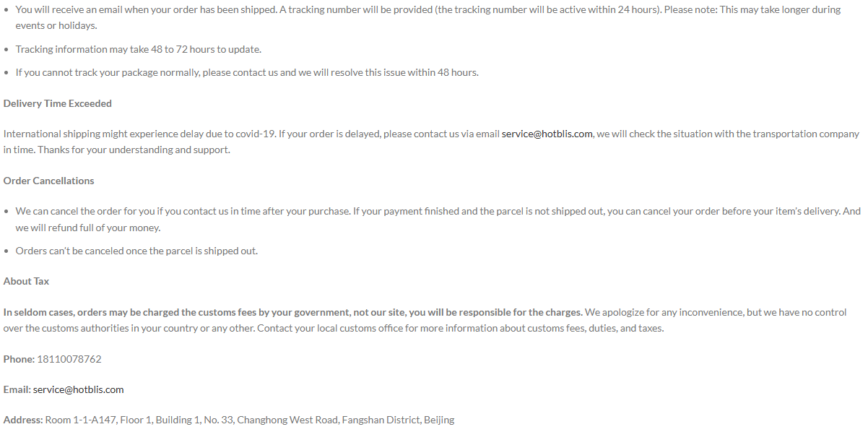Click 'we will refund full of your money' line
Image resolution: width=868 pixels, height=432 pixels.
click(88, 228)
